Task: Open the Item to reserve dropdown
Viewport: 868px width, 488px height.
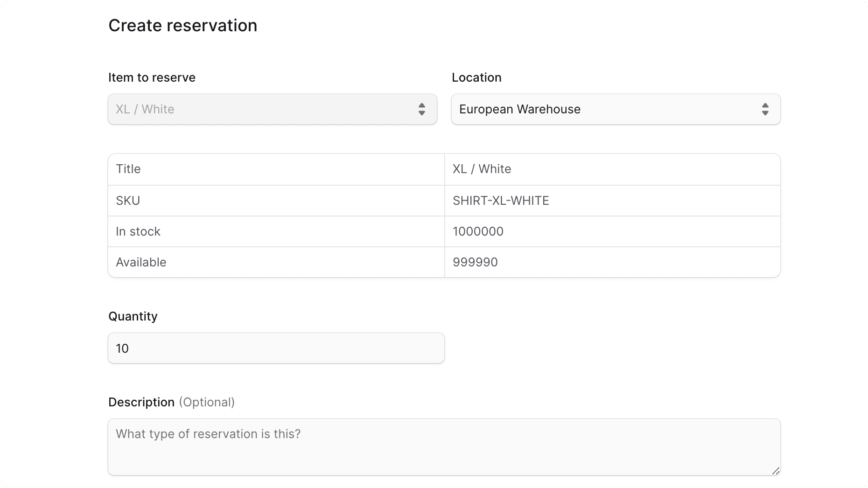Action: 272,109
